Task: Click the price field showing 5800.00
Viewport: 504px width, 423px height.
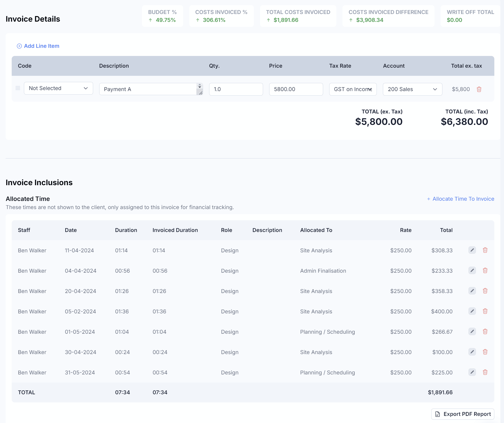Action: (296, 89)
